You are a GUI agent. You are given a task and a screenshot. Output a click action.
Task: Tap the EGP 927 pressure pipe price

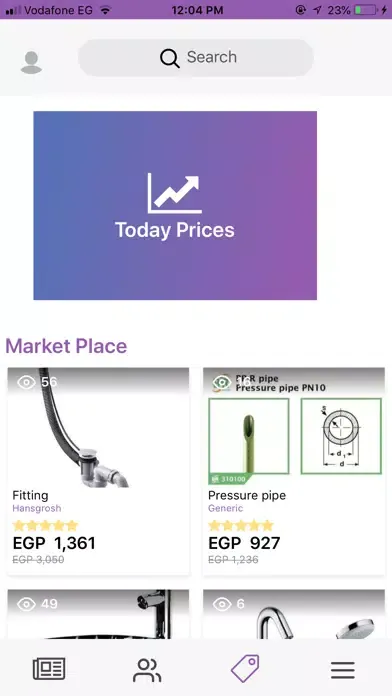tap(244, 543)
